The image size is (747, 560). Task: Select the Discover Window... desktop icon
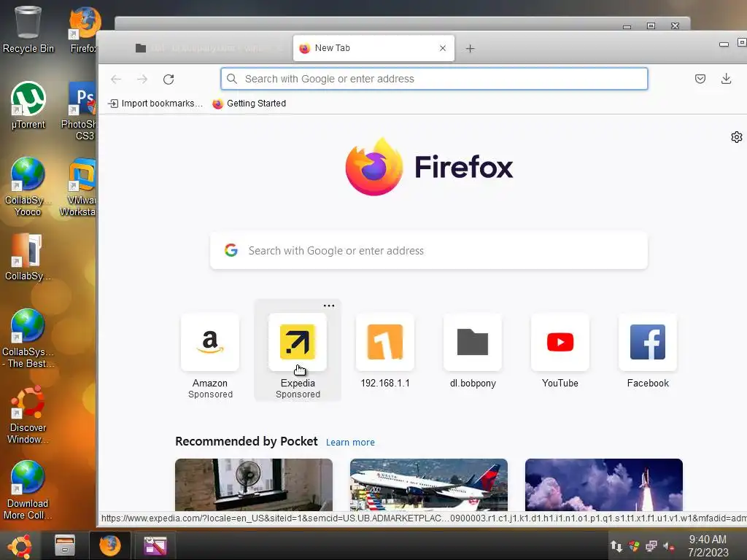[28, 414]
